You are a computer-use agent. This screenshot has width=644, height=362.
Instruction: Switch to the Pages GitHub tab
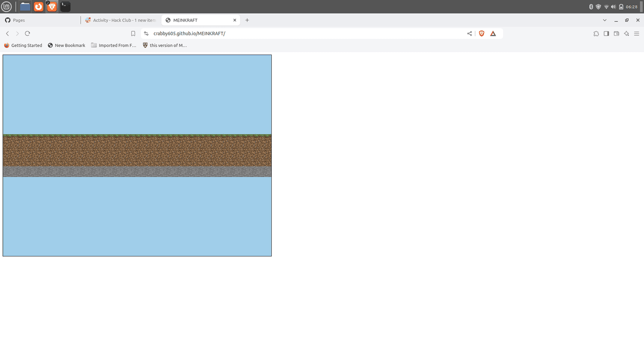[x=40, y=20]
